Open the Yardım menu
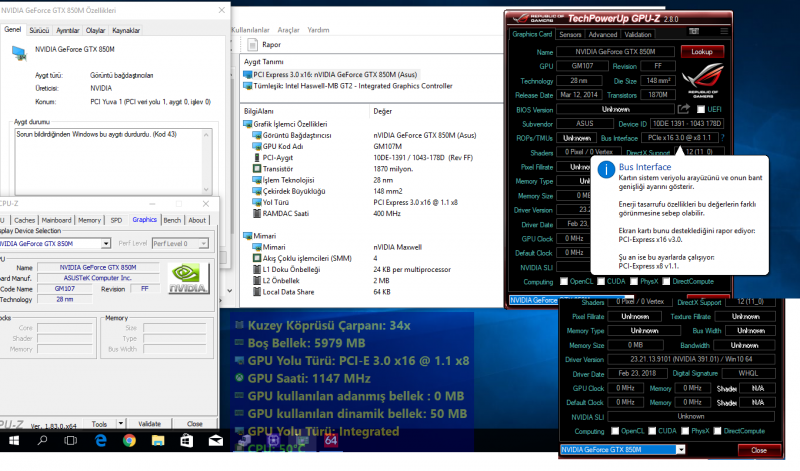This screenshot has height=471, width=800. [x=318, y=30]
